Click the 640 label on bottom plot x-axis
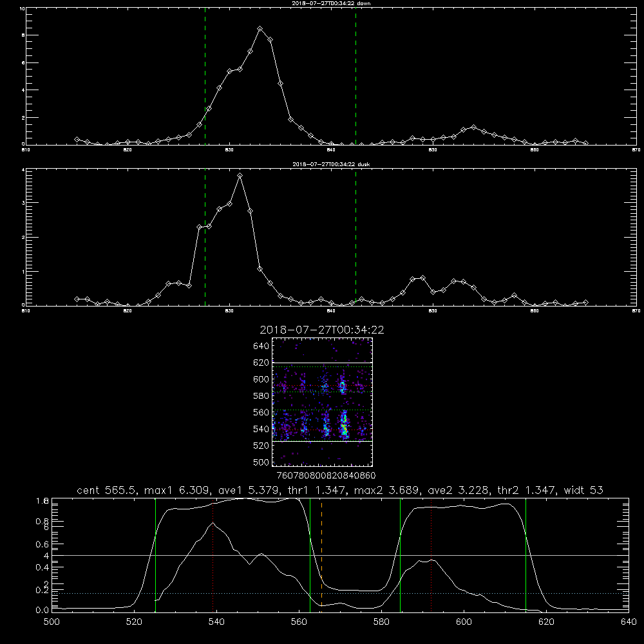 coord(629,622)
